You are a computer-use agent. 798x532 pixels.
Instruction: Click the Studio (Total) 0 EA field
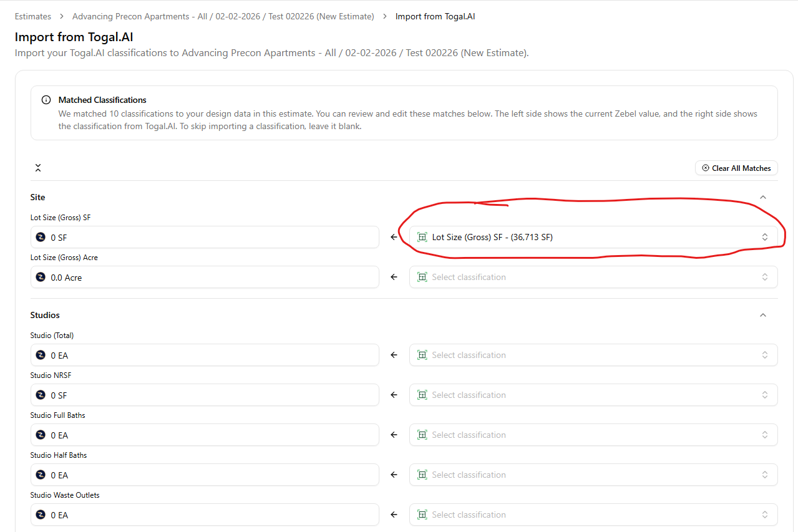(x=205, y=355)
